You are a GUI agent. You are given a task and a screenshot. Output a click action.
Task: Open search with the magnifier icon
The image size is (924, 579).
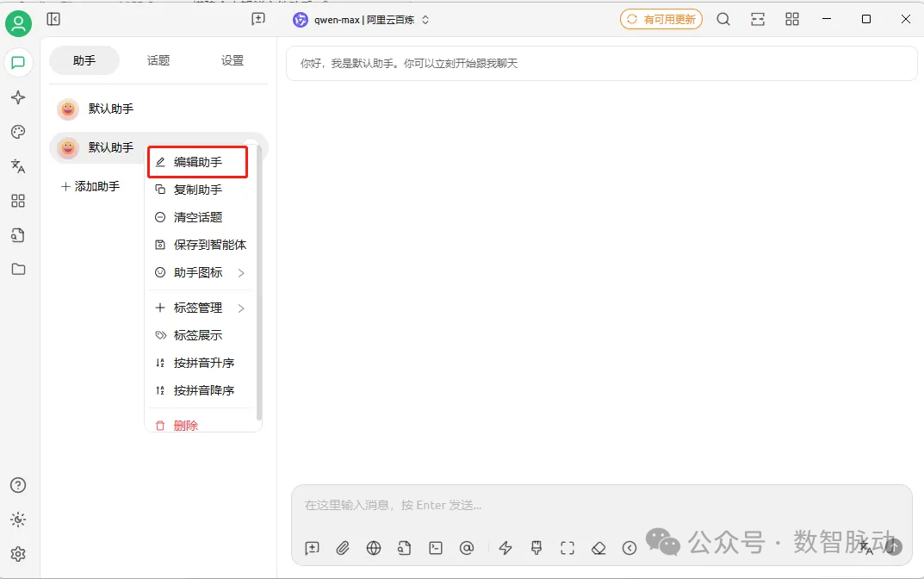(723, 18)
